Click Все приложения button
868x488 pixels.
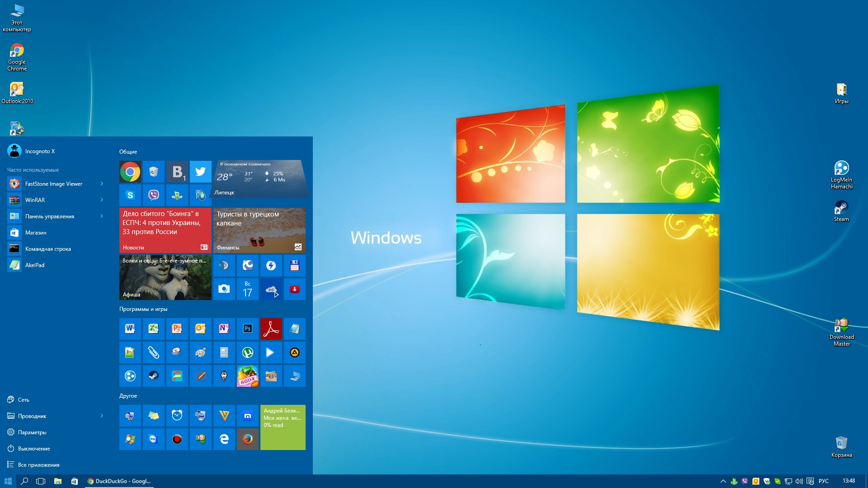(39, 464)
